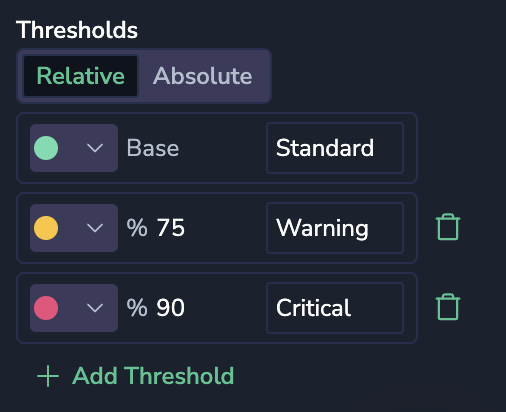The height and width of the screenshot is (412, 506).
Task: Expand the Critical color dropdown chevron
Action: click(95, 308)
